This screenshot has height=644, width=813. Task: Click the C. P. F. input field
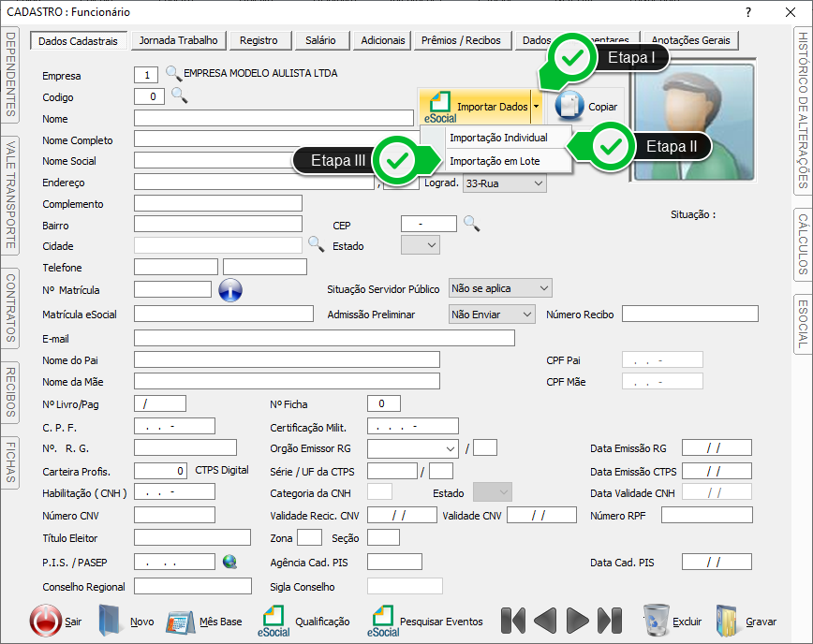175,426
